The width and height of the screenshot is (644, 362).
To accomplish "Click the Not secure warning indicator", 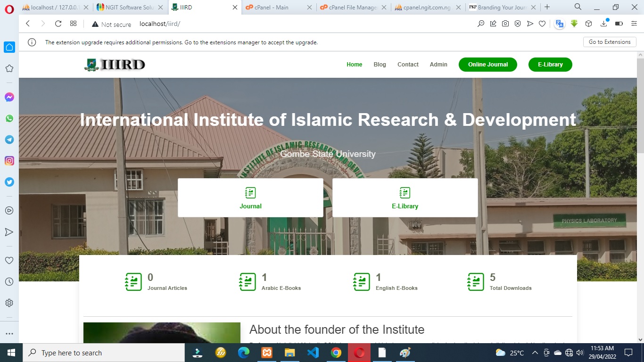I will click(111, 24).
